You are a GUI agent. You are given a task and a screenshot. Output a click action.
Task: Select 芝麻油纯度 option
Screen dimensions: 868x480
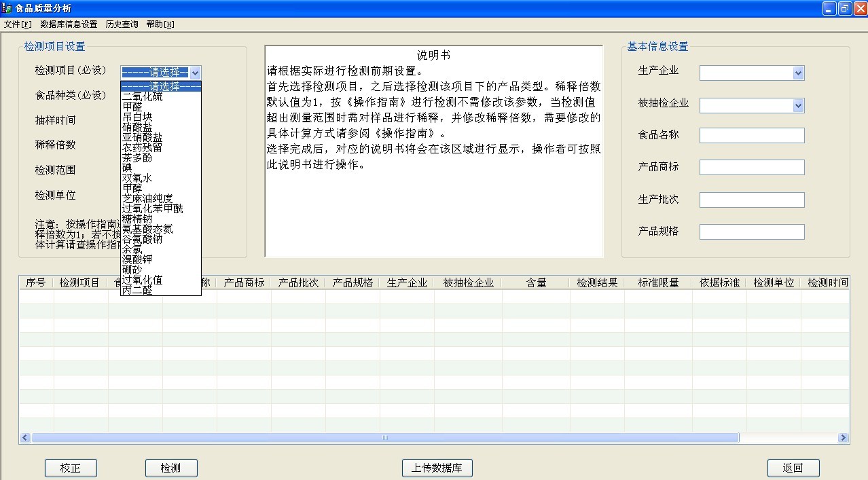(147, 198)
